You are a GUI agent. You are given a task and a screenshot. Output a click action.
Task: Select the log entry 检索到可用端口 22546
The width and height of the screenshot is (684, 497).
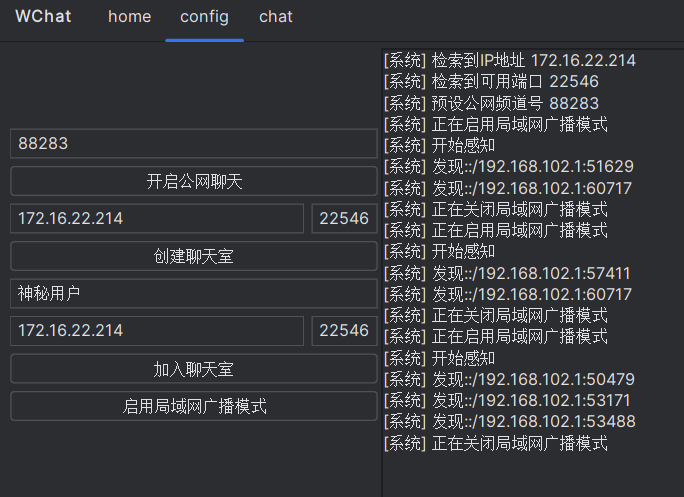[491, 82]
